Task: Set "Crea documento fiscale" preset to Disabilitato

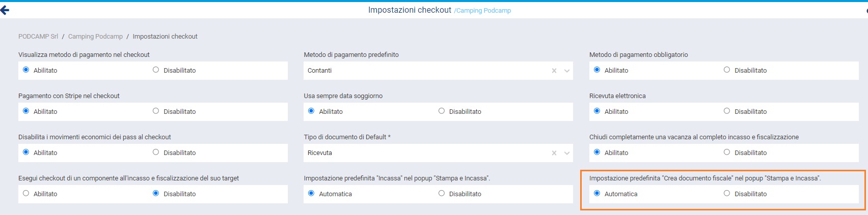Action: (x=727, y=194)
